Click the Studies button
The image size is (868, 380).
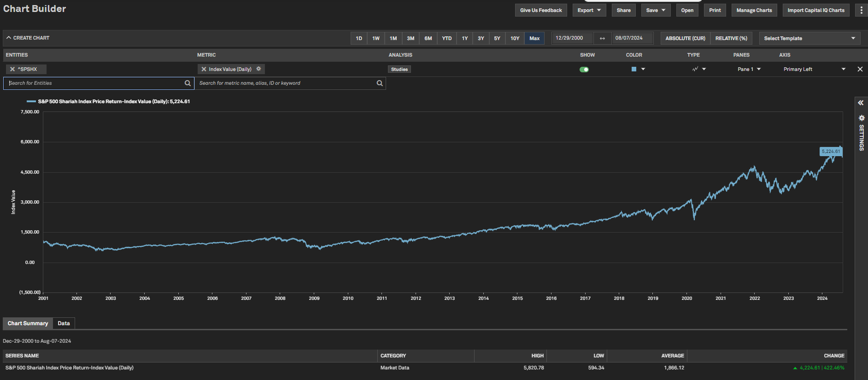(x=399, y=69)
